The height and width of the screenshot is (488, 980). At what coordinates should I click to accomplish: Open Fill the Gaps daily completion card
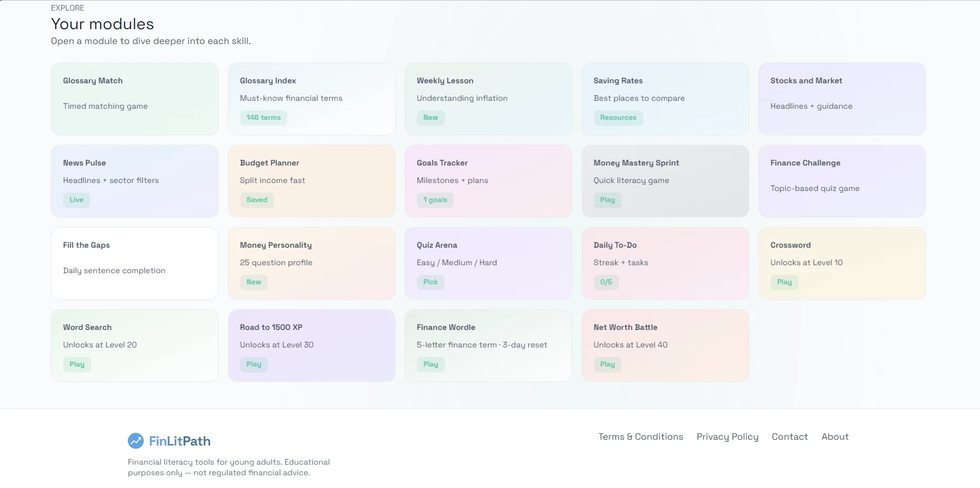pos(135,263)
